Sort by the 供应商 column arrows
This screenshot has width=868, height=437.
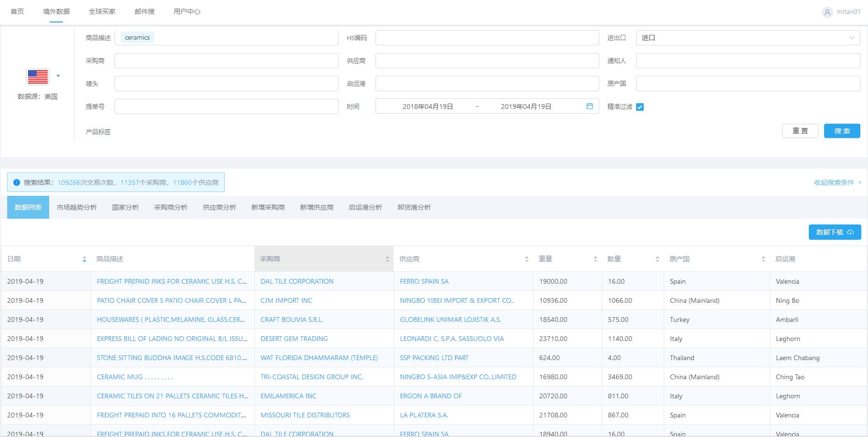click(x=526, y=259)
